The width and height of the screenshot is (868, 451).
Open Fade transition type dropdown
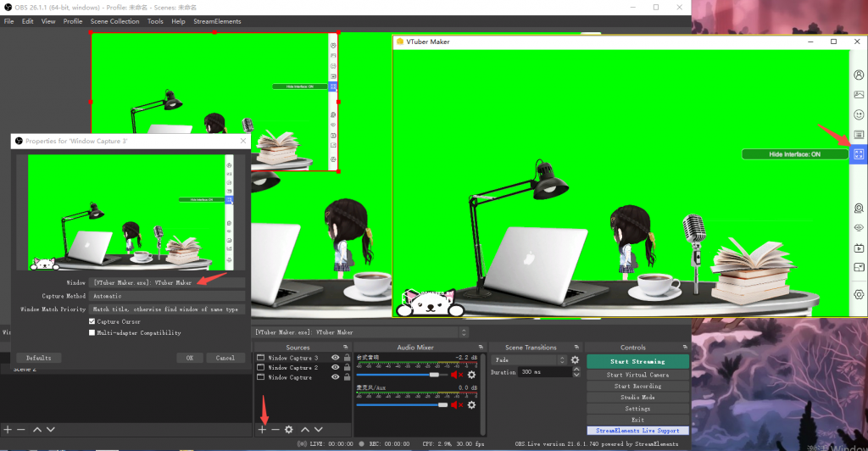(x=529, y=359)
